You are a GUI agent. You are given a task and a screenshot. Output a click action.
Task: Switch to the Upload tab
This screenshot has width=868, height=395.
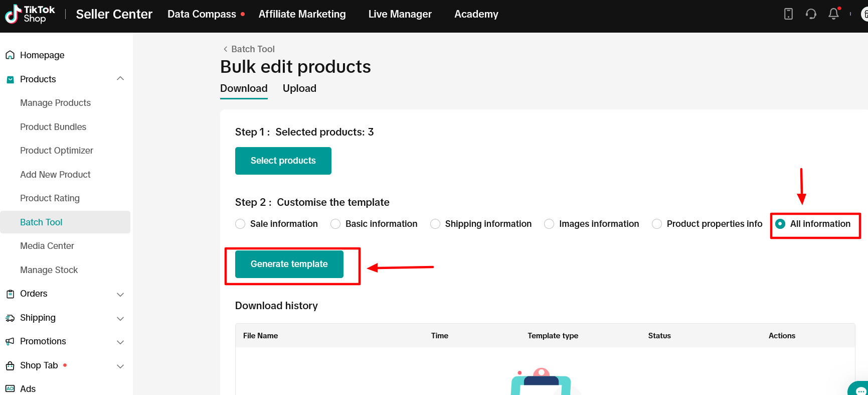299,88
